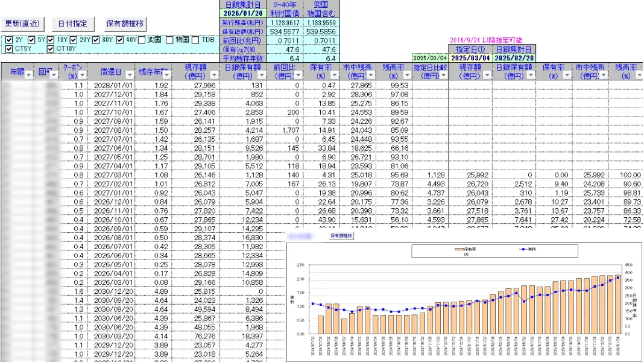Select the 保有率 cell 33.84
Screen dimensions: 644x362
click(x=321, y=148)
